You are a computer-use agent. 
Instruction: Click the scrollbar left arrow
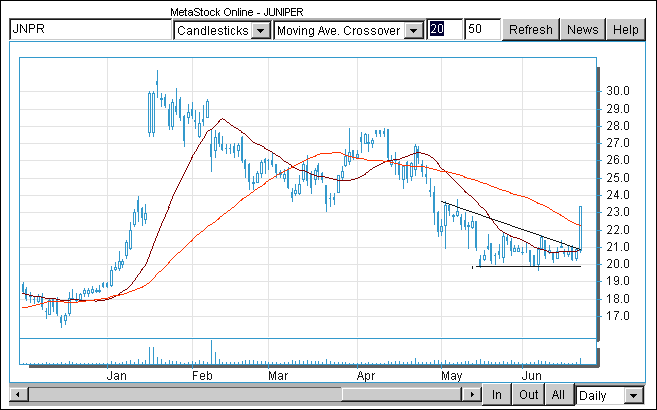pyautogui.click(x=18, y=394)
